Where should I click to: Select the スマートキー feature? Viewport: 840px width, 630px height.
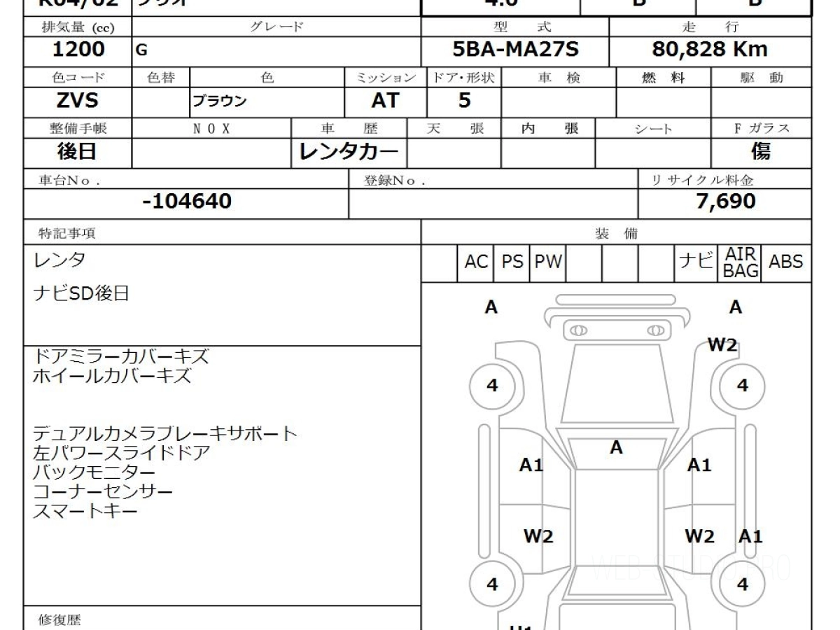tap(85, 512)
